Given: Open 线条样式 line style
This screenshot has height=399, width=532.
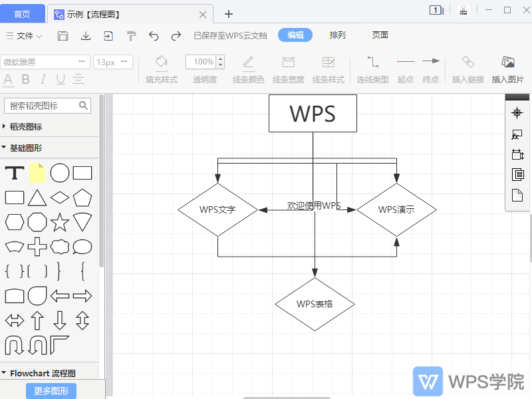Looking at the screenshot, I should tap(328, 70).
